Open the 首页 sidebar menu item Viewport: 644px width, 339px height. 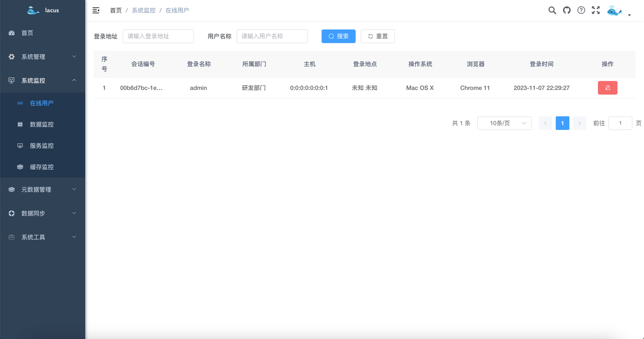coord(43,33)
